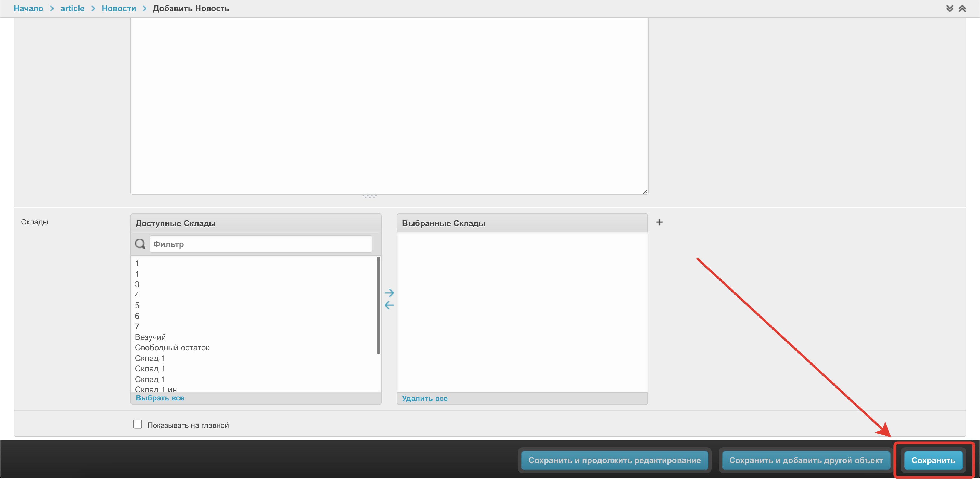
Task: Click Сохранить и добавить другой объект
Action: (x=806, y=460)
